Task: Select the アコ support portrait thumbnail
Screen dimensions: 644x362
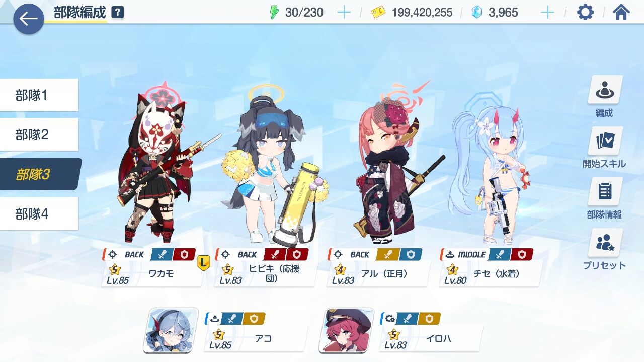Action: click(x=171, y=331)
